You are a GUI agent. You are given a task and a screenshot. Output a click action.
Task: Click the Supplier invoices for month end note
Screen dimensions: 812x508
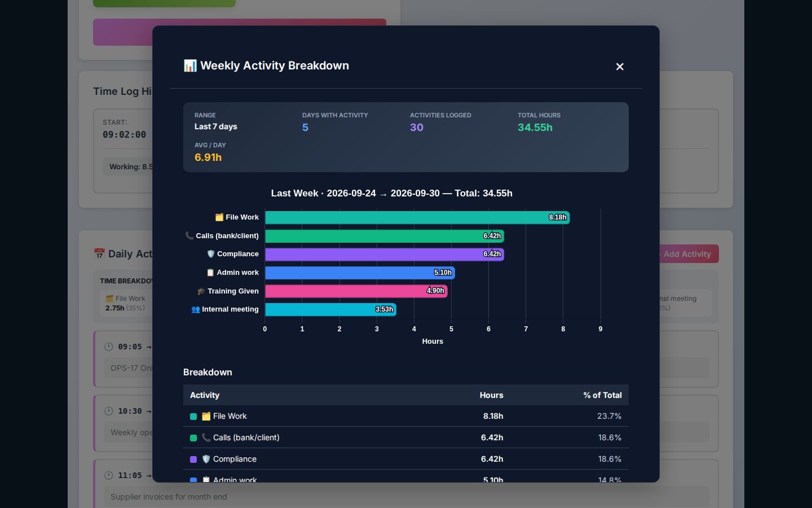[x=169, y=497]
